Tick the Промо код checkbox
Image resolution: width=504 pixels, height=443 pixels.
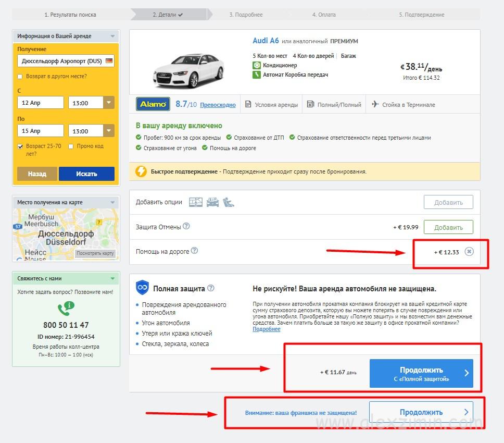tap(71, 146)
